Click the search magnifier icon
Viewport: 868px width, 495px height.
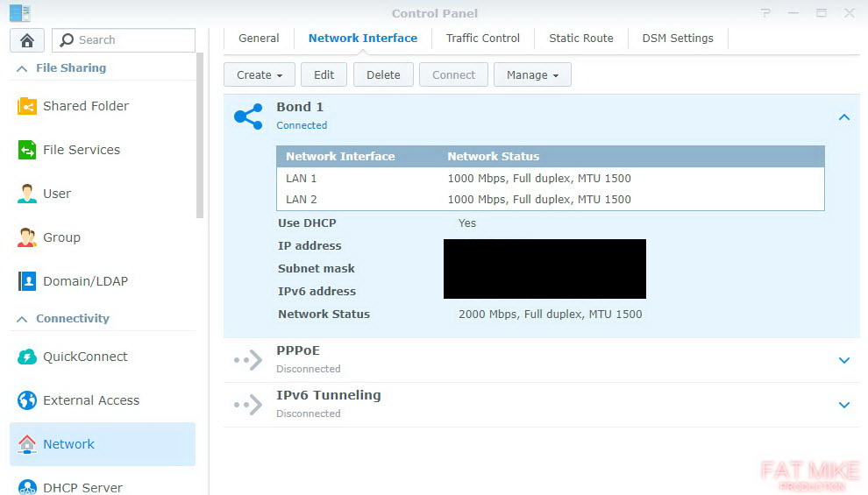[67, 39]
